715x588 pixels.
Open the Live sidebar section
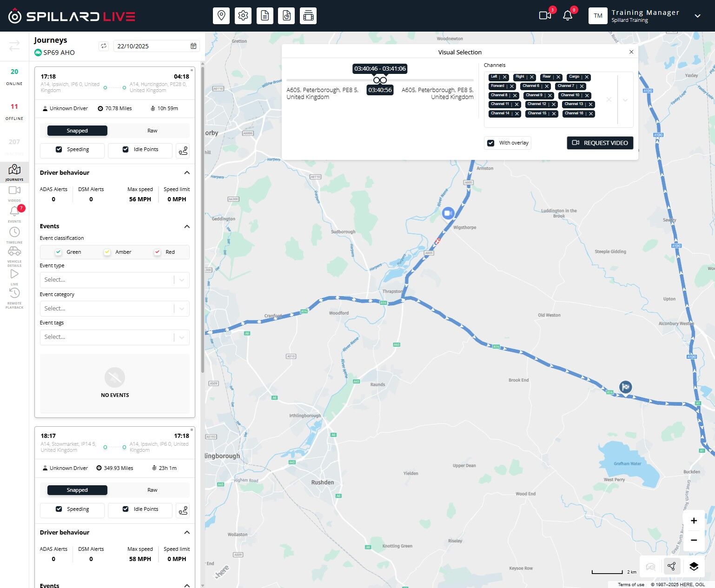14,277
